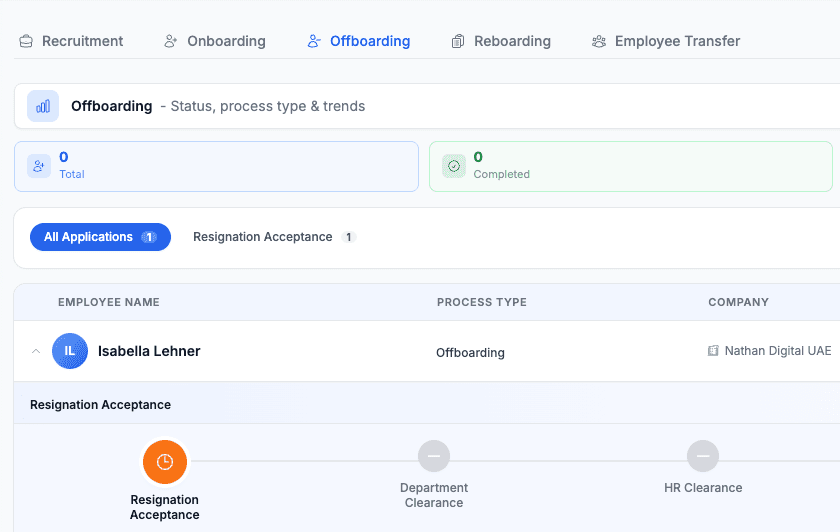
Task: Click the Employee Transfer group icon
Action: click(x=599, y=41)
